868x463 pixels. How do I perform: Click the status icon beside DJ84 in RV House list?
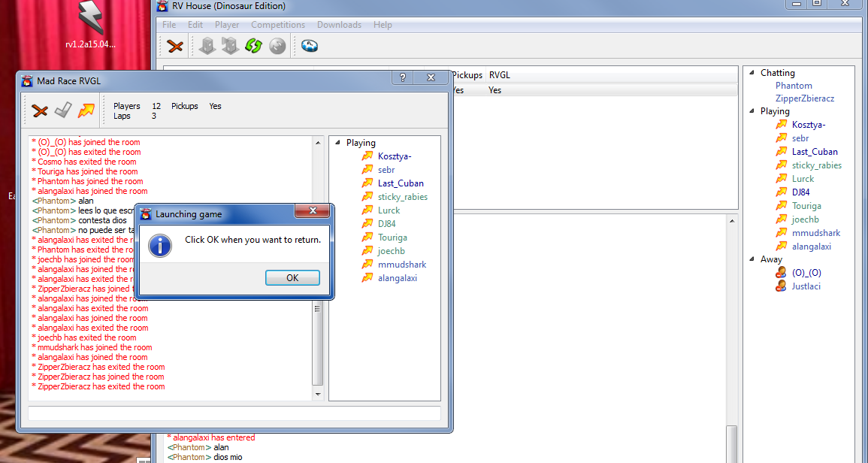782,192
